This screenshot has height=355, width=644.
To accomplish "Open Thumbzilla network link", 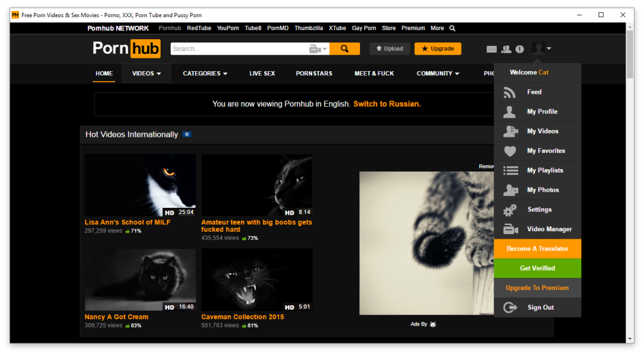I will coord(309,28).
